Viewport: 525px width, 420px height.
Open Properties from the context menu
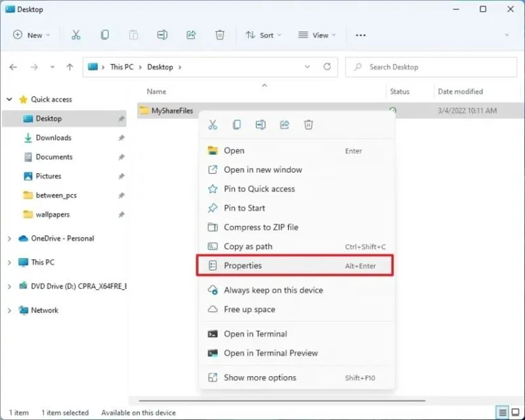pyautogui.click(x=295, y=266)
